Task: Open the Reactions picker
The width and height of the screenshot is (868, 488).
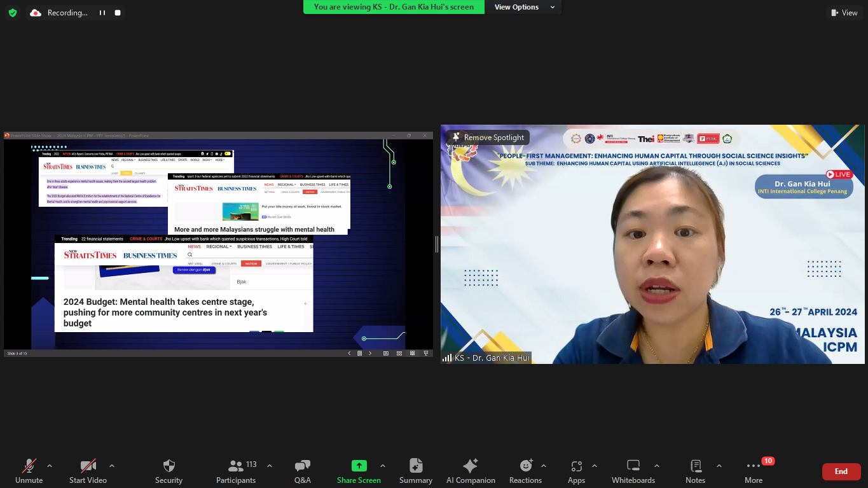Action: tap(525, 471)
